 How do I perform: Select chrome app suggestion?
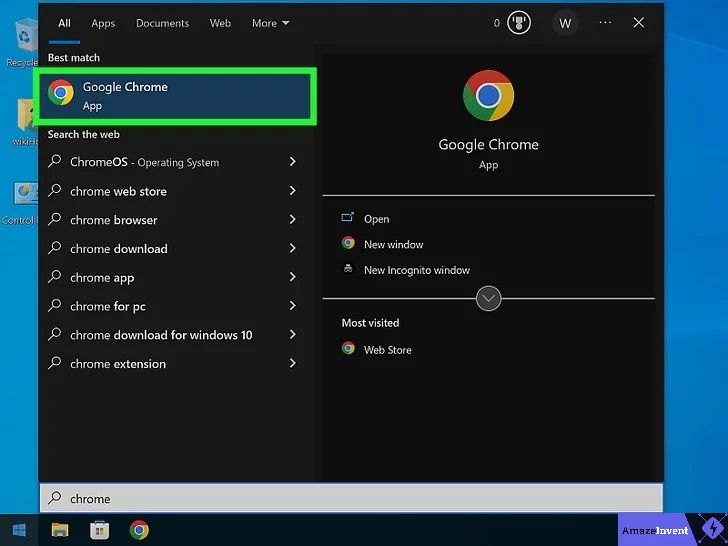coord(102,278)
